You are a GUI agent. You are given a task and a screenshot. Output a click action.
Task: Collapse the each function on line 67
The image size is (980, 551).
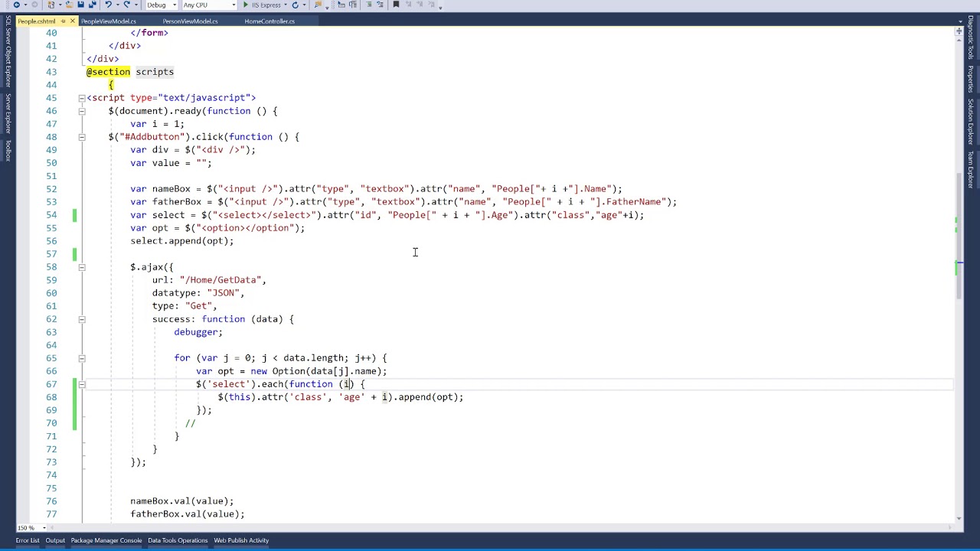(81, 384)
